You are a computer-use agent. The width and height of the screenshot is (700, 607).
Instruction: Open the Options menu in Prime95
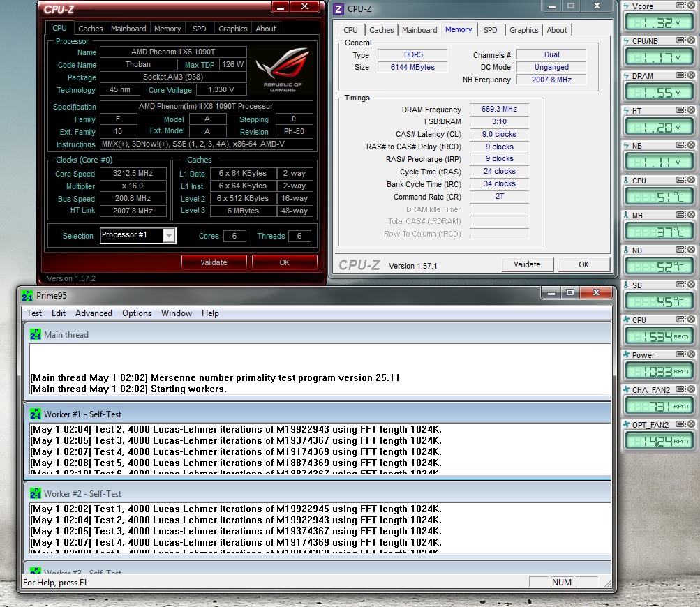137,313
